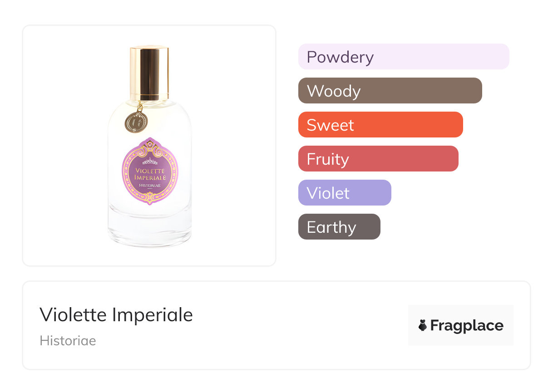Click the Fragplace bottle logo icon
This screenshot has width=553, height=392.
(x=423, y=325)
